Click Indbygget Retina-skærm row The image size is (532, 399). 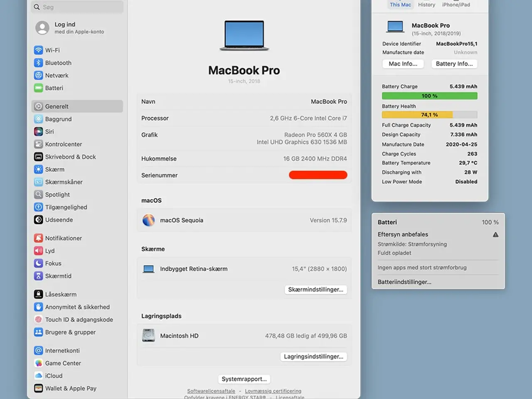click(244, 269)
